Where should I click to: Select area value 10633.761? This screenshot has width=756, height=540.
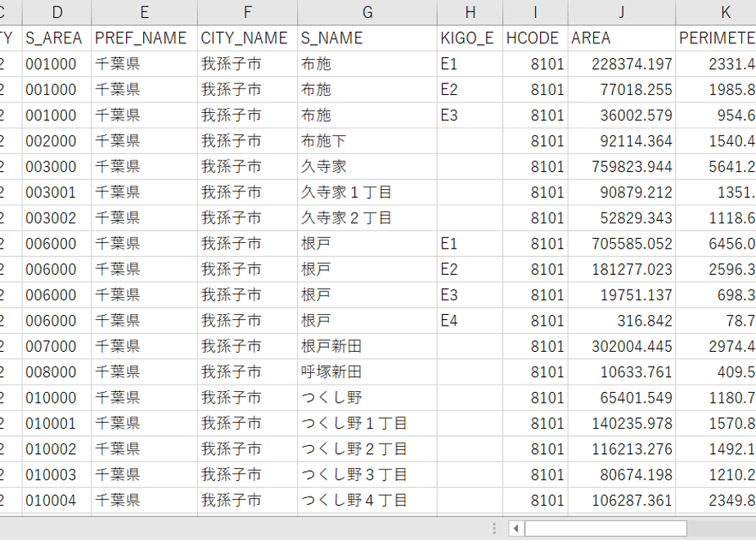coord(622,371)
